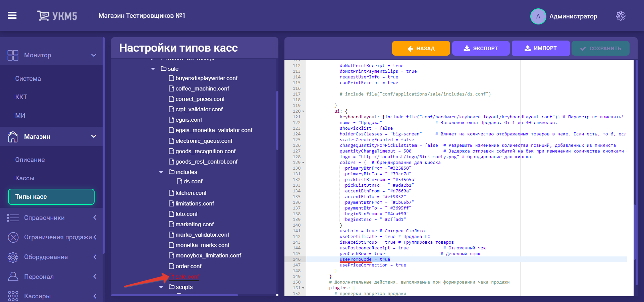Click file icon of order.conf
This screenshot has height=302, width=644.
pos(171,266)
